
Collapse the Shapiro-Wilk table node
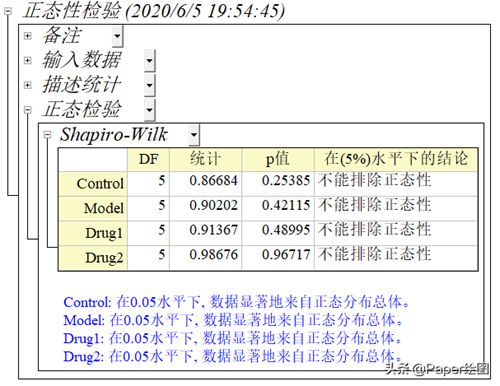click(47, 135)
